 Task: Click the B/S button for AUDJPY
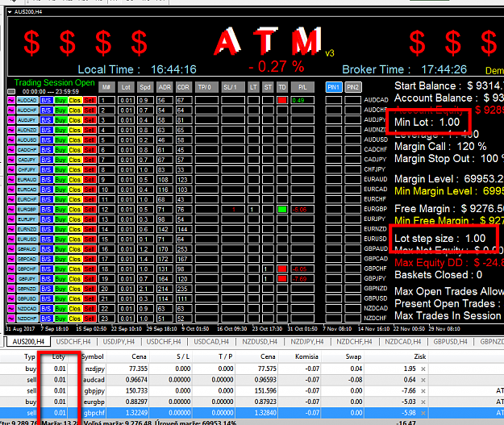(x=46, y=120)
